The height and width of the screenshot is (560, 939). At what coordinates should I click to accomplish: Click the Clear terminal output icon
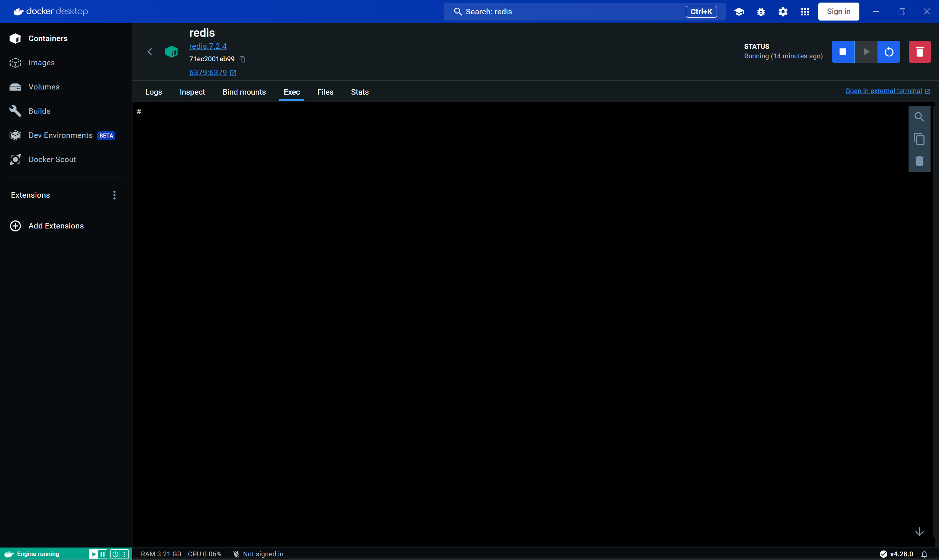(x=919, y=161)
